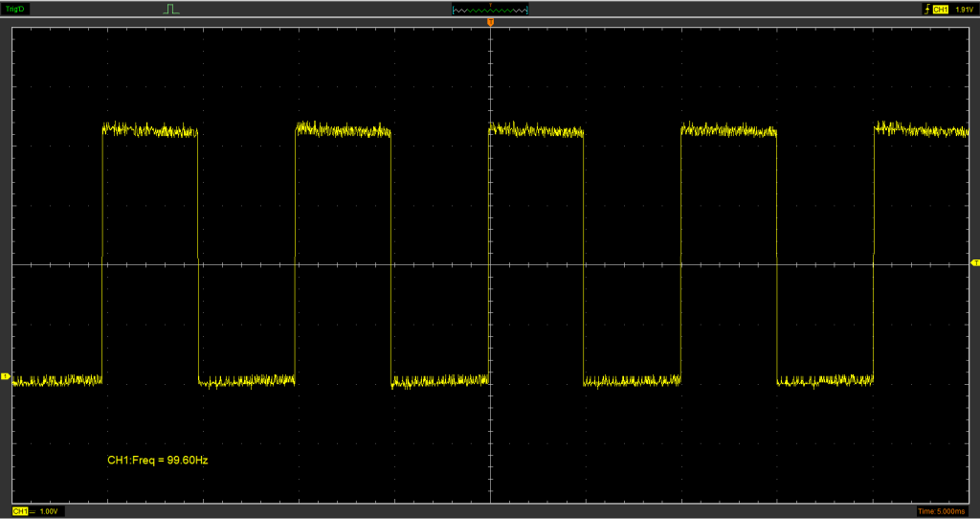The width and height of the screenshot is (980, 519).
Task: Select the trigger level T marker on right edge
Action: point(974,262)
